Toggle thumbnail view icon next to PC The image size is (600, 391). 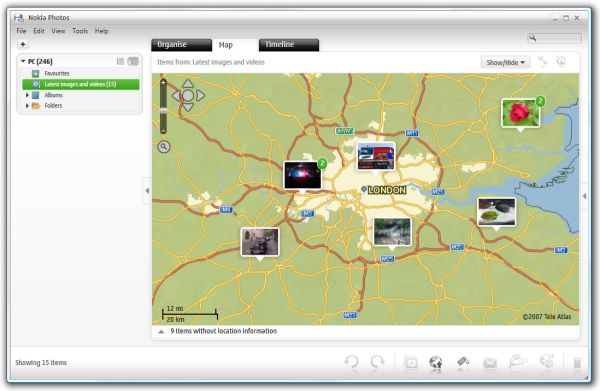pyautogui.click(x=133, y=61)
